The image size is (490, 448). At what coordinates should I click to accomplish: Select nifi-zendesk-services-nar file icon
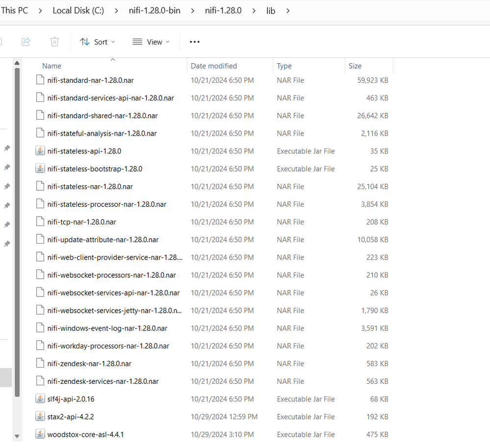click(40, 380)
